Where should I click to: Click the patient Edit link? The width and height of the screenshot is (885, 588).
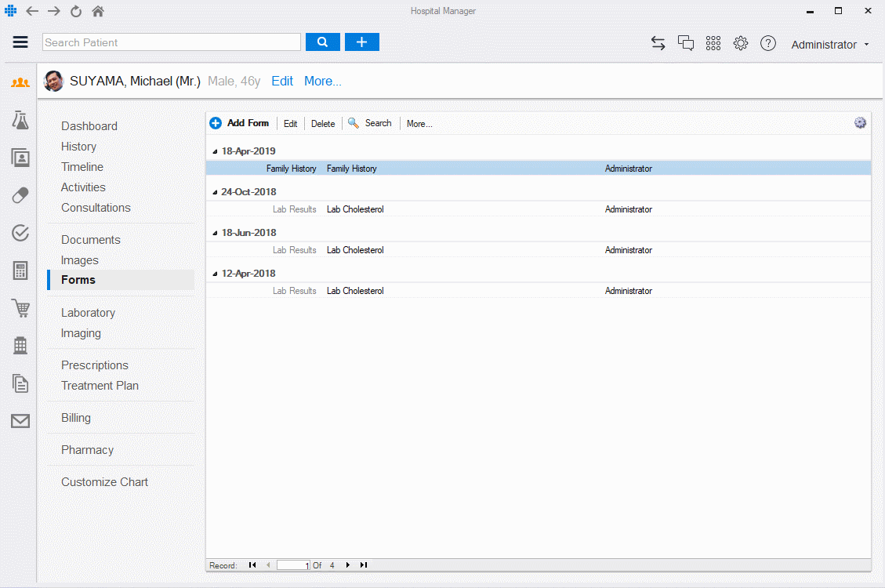point(282,81)
